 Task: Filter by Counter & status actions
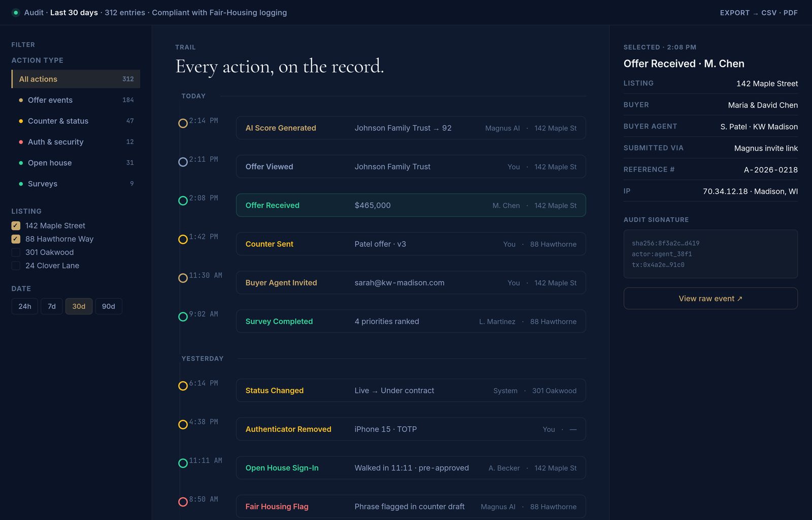coord(76,121)
